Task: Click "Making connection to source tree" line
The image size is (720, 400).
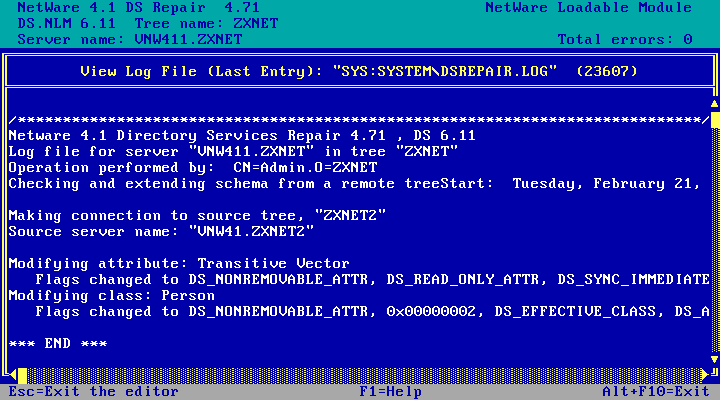Action: [x=197, y=215]
